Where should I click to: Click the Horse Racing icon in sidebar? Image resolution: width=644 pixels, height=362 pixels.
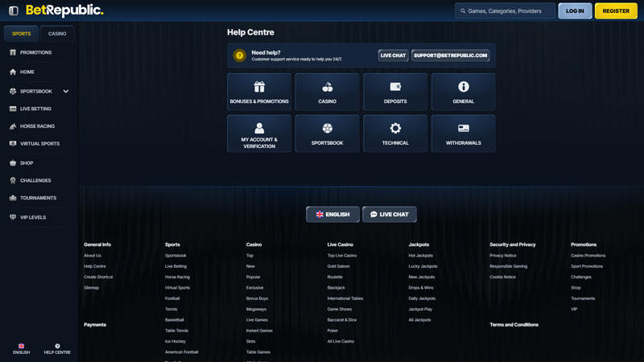(13, 126)
